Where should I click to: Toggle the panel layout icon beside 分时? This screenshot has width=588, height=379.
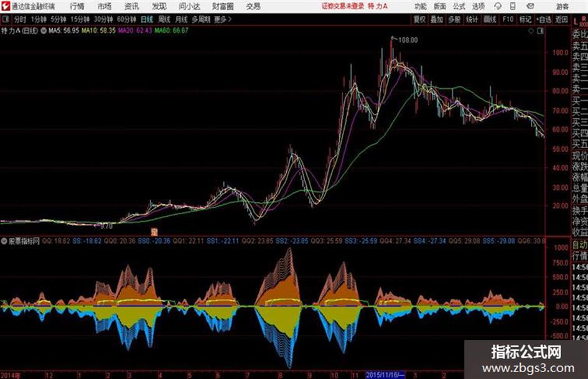(x=5, y=19)
